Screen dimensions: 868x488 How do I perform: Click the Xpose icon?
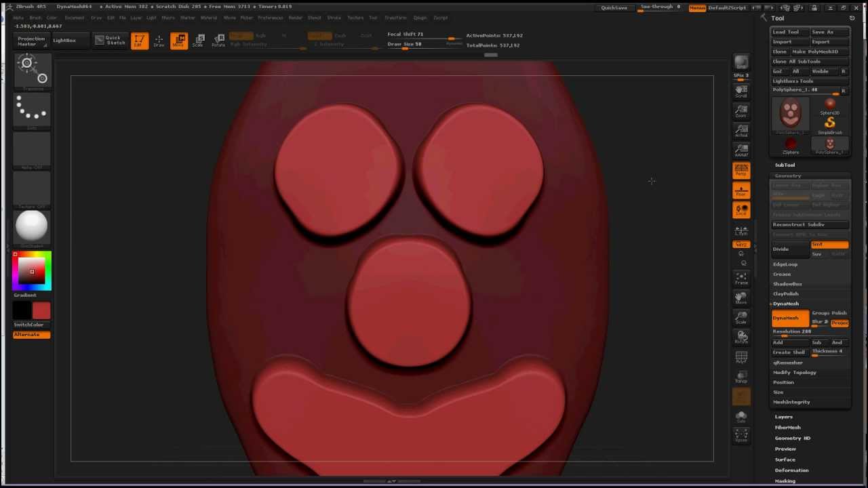coord(741,436)
